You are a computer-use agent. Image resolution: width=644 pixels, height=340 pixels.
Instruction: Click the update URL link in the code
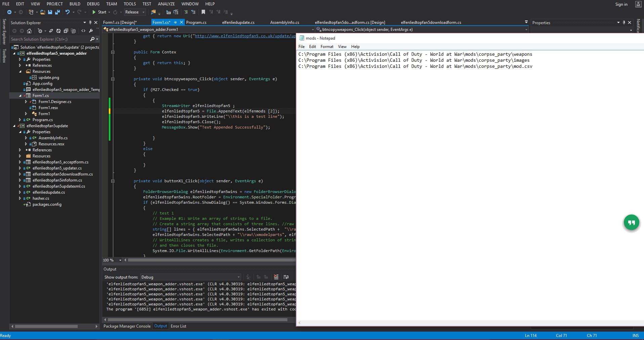pyautogui.click(x=245, y=36)
